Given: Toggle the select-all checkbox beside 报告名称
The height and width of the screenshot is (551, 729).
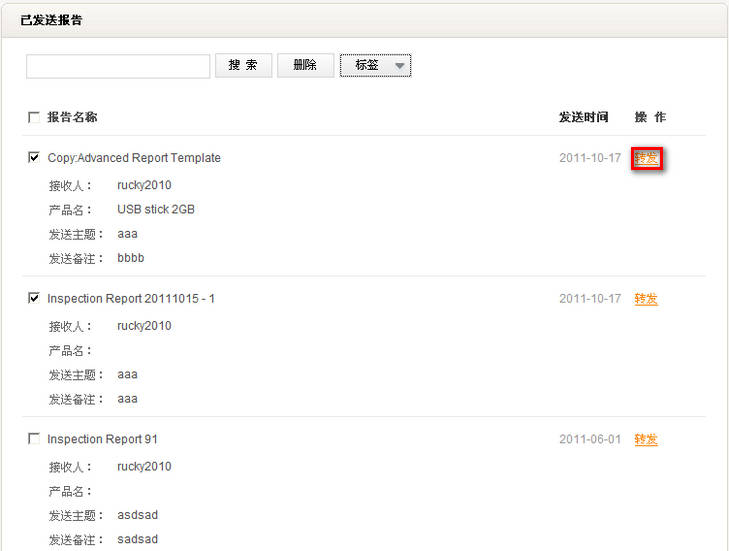Looking at the screenshot, I should point(34,118).
